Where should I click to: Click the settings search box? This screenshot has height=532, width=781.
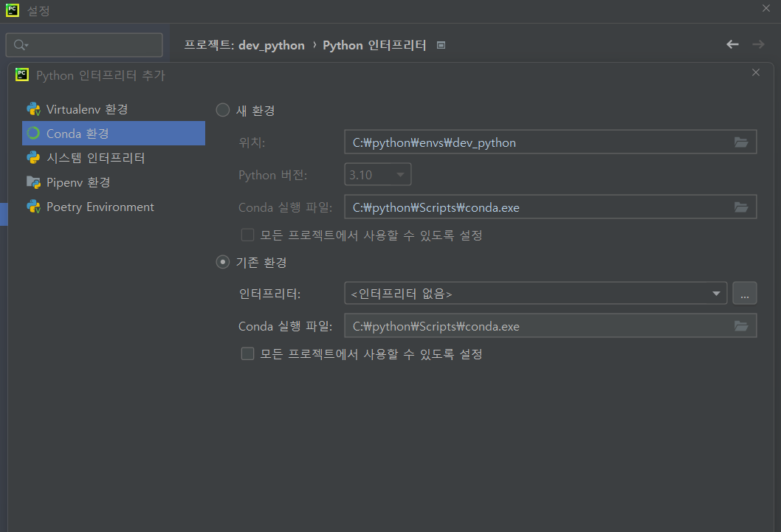click(x=84, y=45)
